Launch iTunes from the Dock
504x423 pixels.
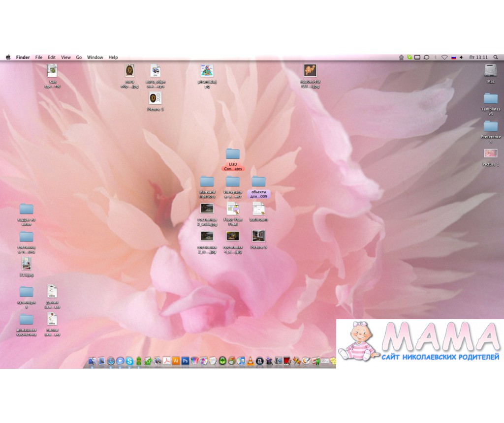[241, 361]
